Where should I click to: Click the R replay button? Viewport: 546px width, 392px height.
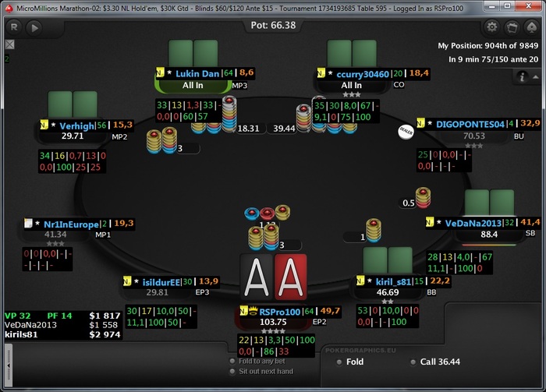click(14, 27)
